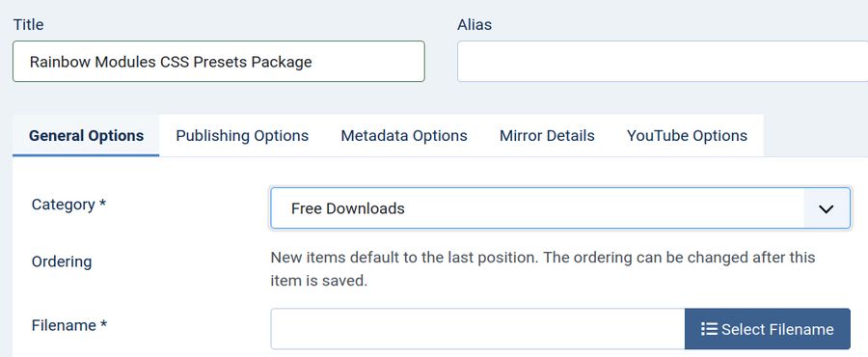The width and height of the screenshot is (868, 357).
Task: Focus the Title text field
Action: 219,62
